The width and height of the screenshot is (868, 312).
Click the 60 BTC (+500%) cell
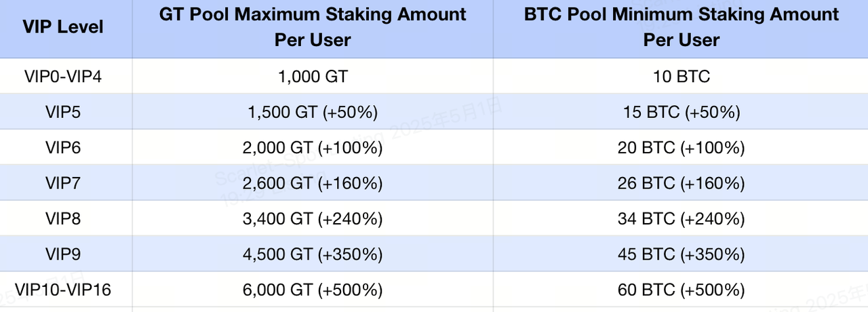point(682,290)
